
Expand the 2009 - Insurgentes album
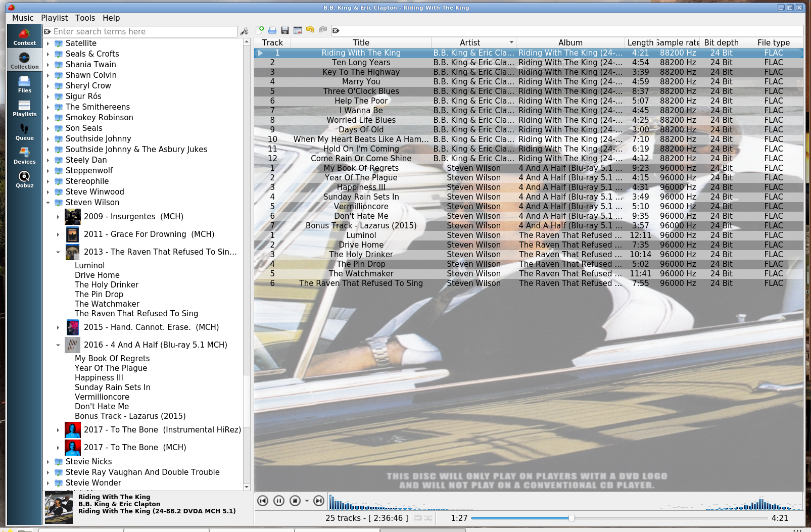pos(58,217)
